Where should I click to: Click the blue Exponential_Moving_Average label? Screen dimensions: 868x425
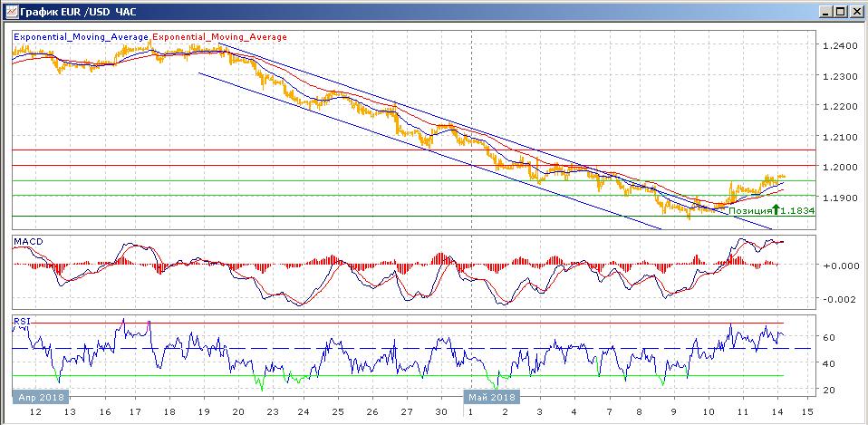coord(81,37)
